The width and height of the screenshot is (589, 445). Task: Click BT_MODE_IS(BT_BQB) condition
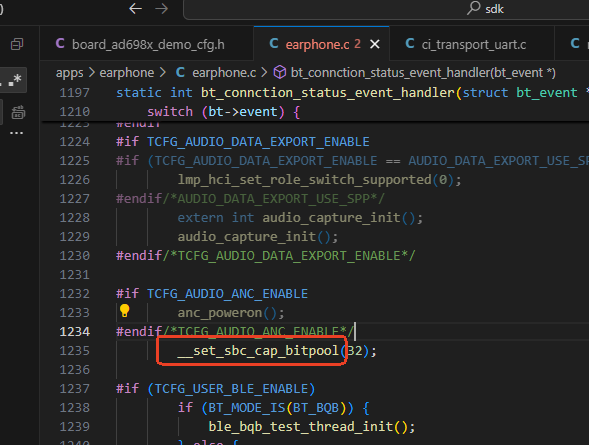coord(277,408)
